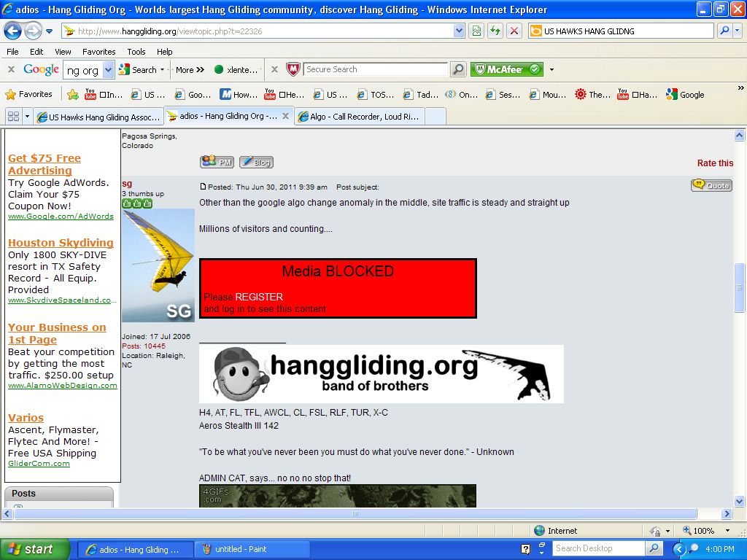Viewport: 747px width, 560px height.
Task: Go back with the browser Back arrow
Action: (12, 31)
